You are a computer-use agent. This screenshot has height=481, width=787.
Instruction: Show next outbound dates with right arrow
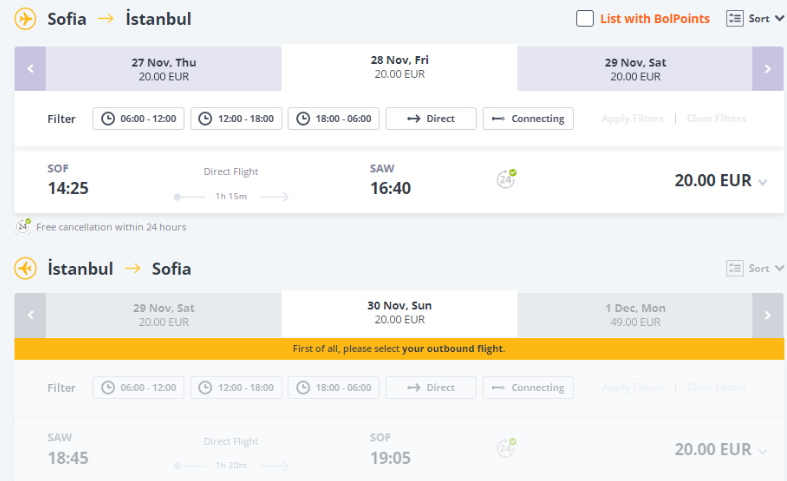(767, 69)
